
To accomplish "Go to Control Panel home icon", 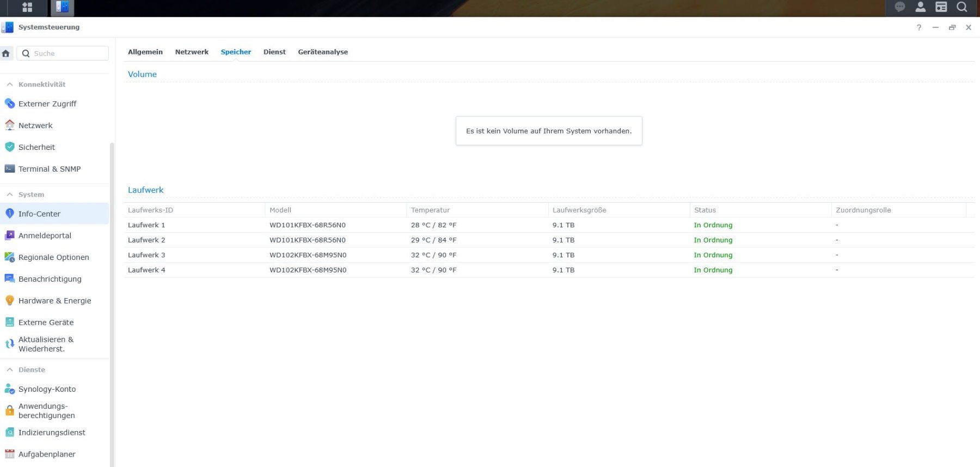I will (x=6, y=53).
